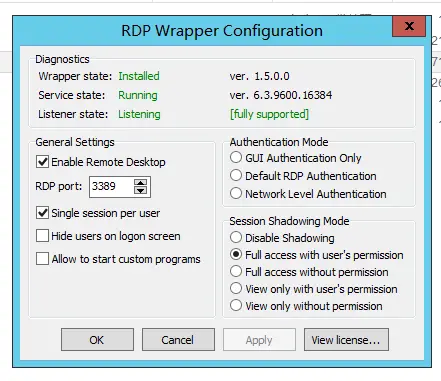The height and width of the screenshot is (381, 441).
Task: Click into the RDP port field
Action: tap(111, 186)
